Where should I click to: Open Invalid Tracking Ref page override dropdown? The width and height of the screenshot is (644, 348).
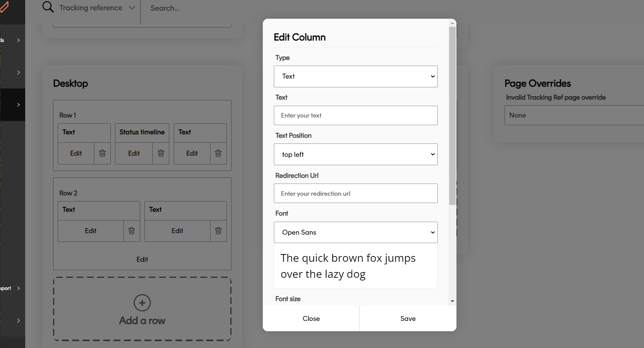[573, 115]
